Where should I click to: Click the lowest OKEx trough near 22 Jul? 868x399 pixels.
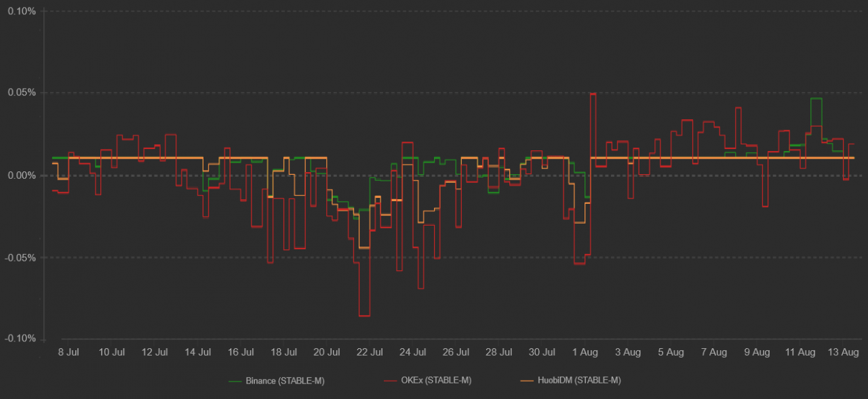tap(364, 316)
